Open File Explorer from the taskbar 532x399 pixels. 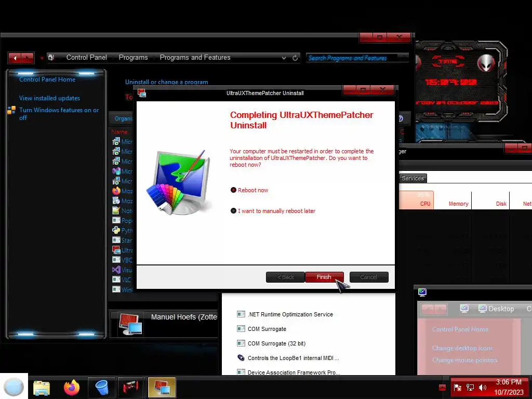[x=42, y=387]
